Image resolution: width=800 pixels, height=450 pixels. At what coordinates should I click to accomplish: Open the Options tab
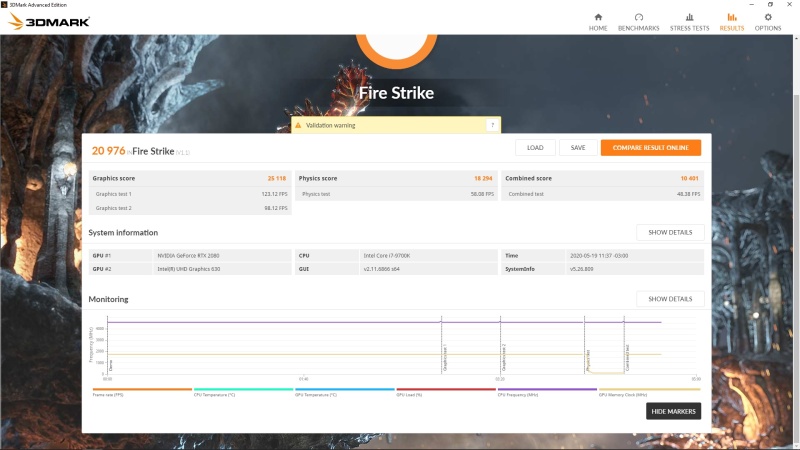(x=768, y=22)
